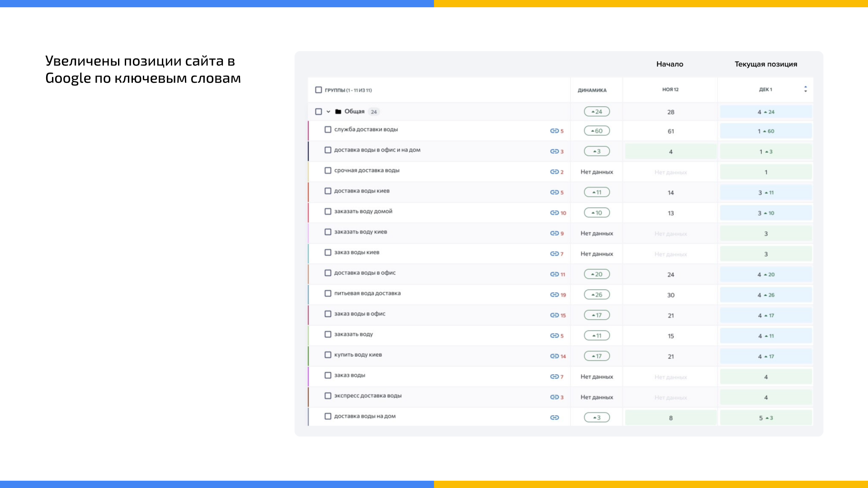Check the box for 'срочная доставка воды'
This screenshot has height=488, width=868.
click(328, 170)
